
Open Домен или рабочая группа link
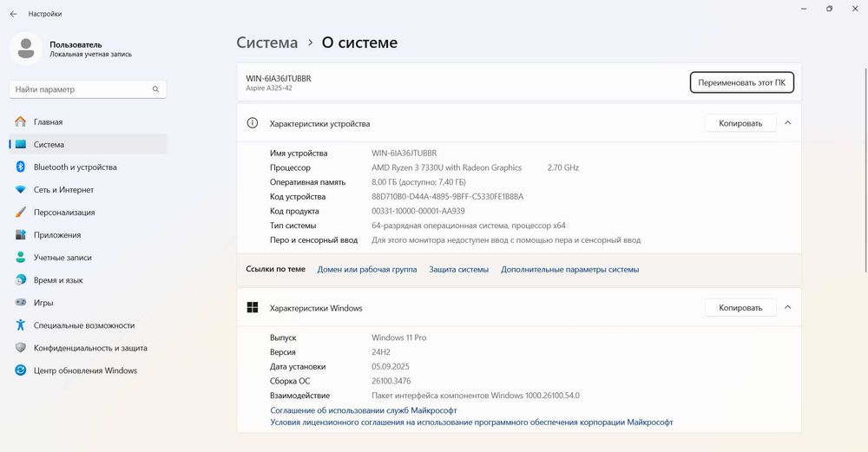(x=367, y=270)
